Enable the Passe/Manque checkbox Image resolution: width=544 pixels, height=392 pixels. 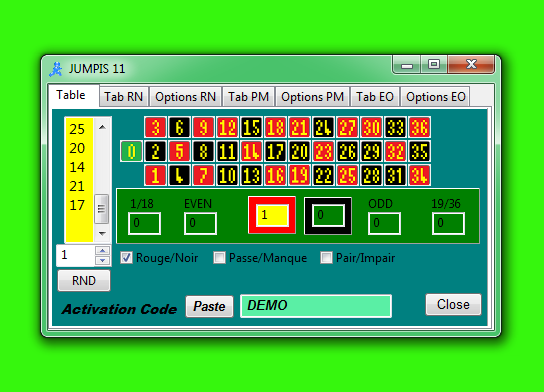coord(219,258)
